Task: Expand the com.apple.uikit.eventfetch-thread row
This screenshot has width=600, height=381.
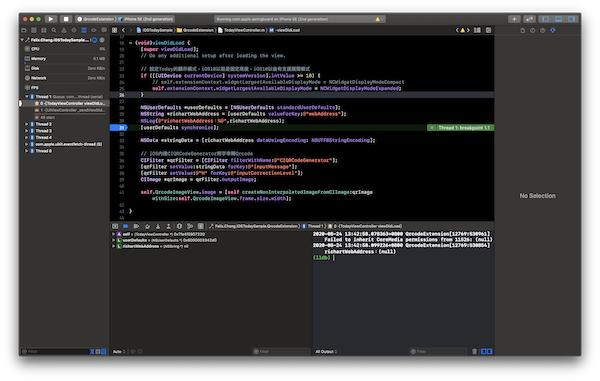Action: 26,144
